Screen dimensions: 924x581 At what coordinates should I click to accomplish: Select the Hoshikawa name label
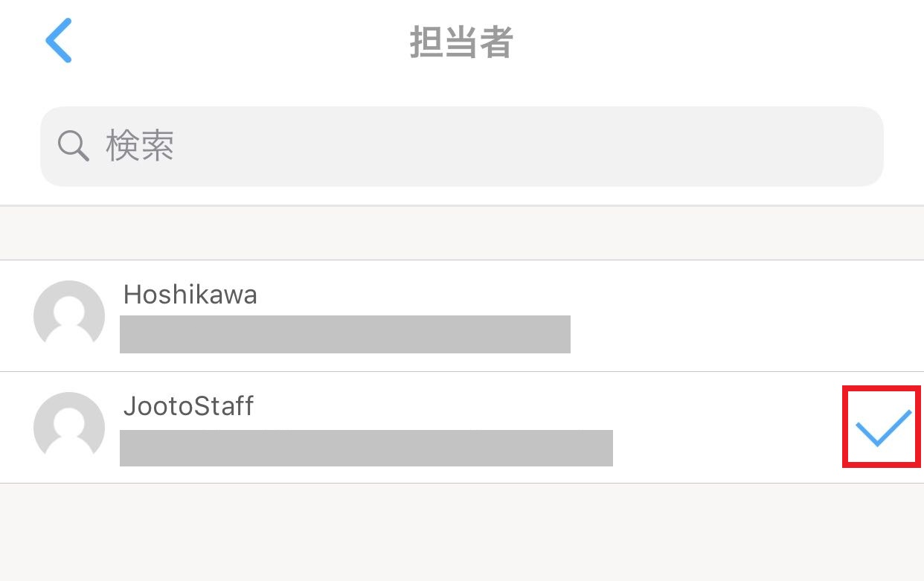[190, 295]
